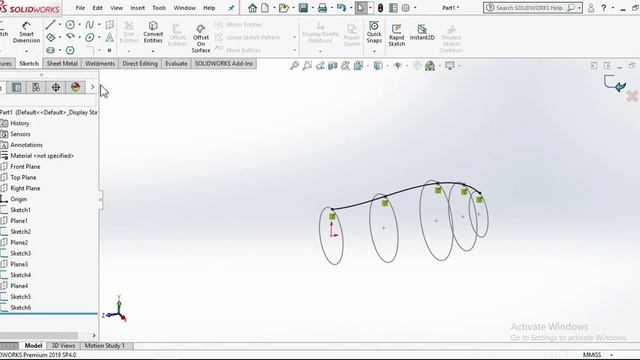Open the File menu
Image resolution: width=640 pixels, height=360 pixels.
80,8
